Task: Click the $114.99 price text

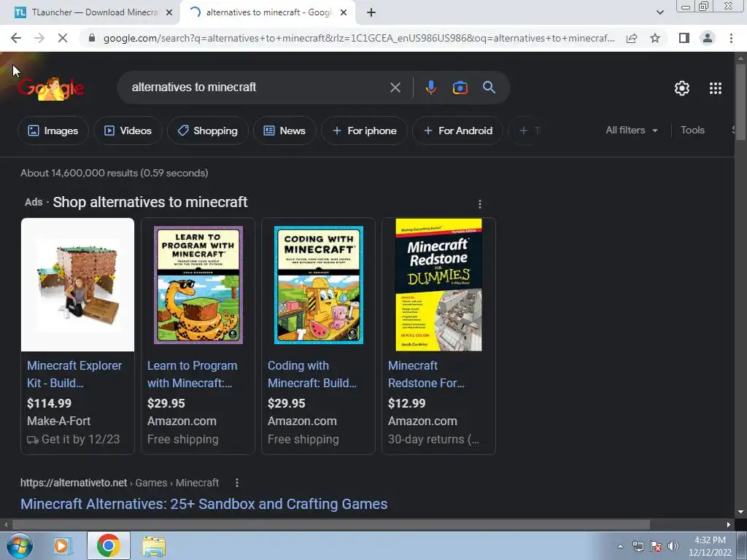Action: point(49,403)
